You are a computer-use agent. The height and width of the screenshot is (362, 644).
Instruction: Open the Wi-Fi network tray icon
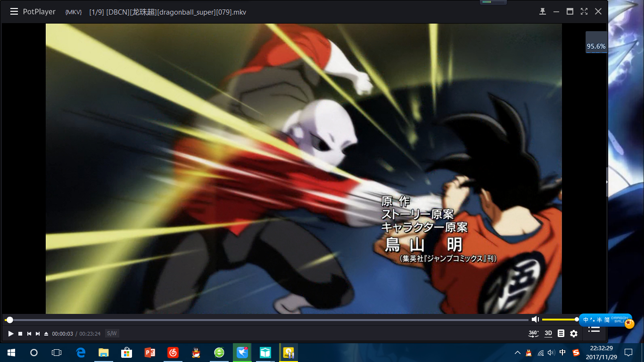click(x=540, y=353)
